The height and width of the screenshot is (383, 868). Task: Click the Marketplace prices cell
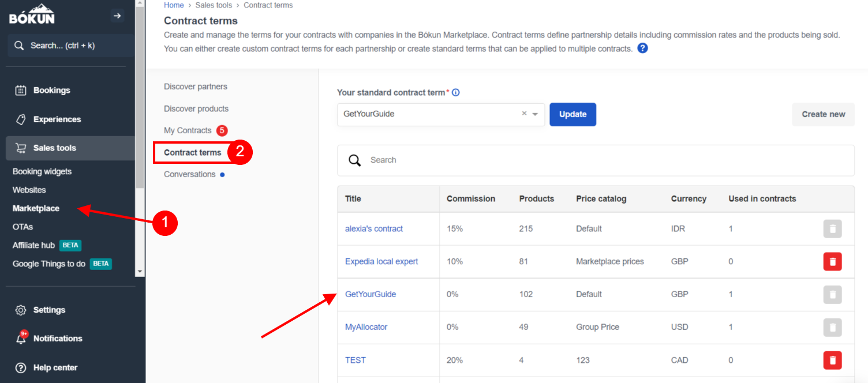point(610,261)
